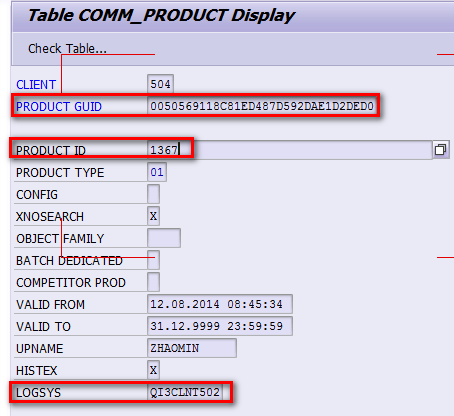Select the PRODUCT GUID value field

(262, 106)
